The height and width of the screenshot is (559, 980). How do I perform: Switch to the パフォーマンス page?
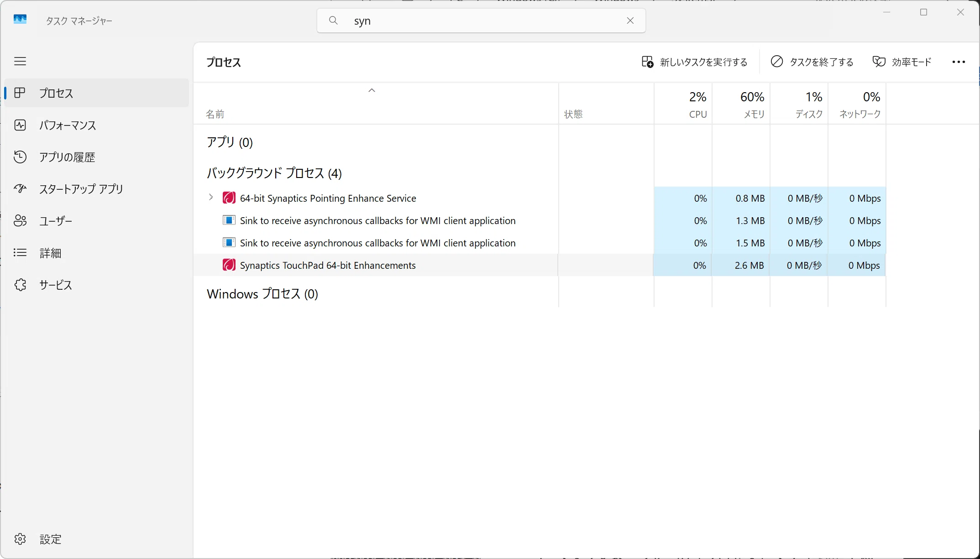click(96, 125)
